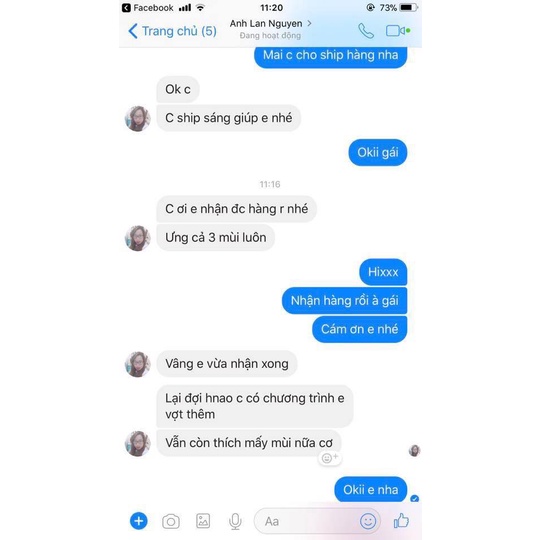Open the camera to take a photo
This screenshot has height=540, width=540.
[171, 521]
